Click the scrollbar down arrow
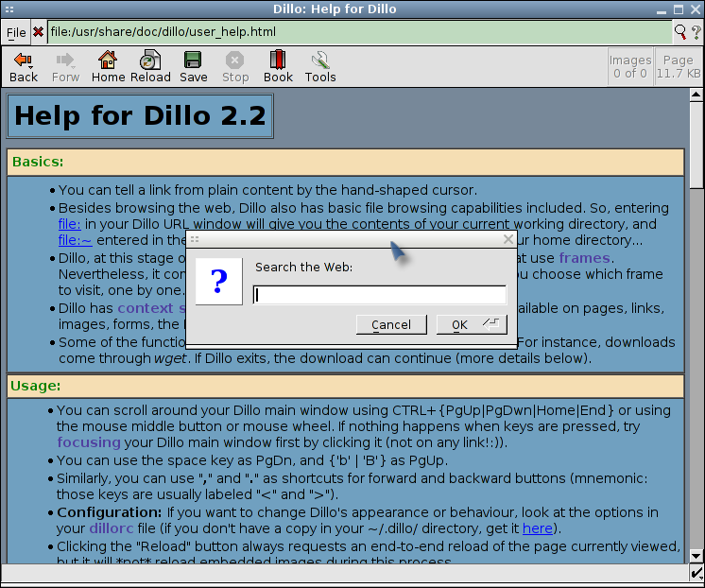Image resolution: width=705 pixels, height=588 pixels. point(696,556)
